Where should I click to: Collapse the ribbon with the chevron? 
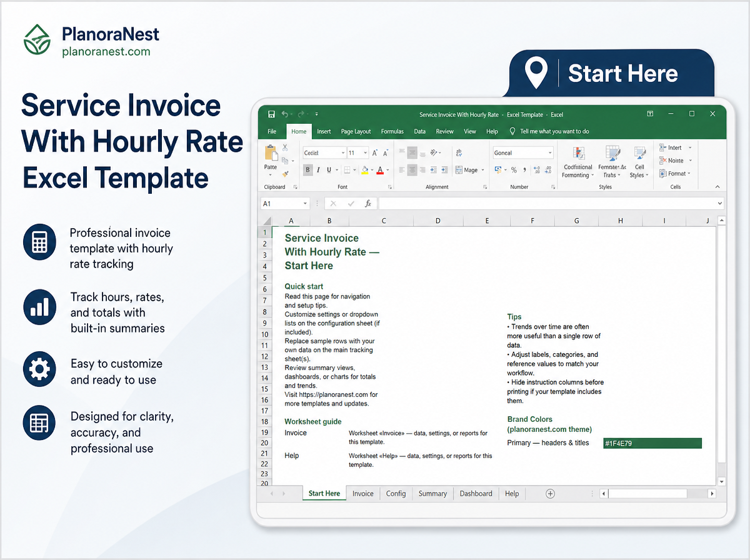click(x=717, y=187)
